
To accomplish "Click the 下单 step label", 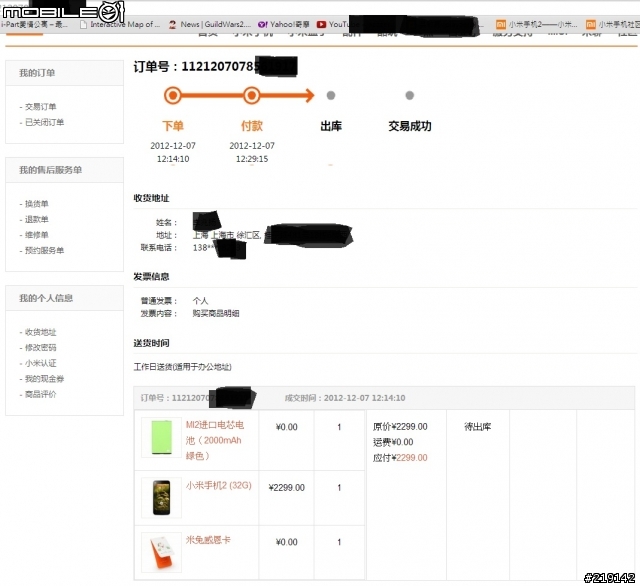I will tap(173, 126).
